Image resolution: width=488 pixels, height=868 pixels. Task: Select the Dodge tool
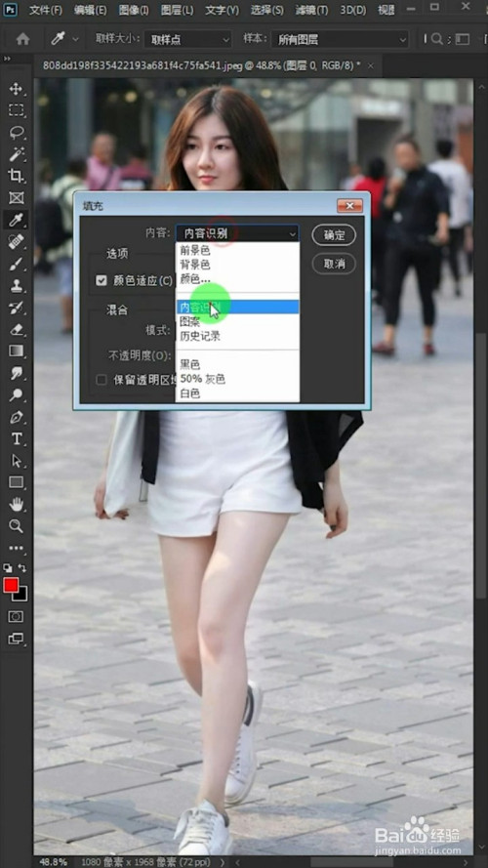pyautogui.click(x=16, y=394)
